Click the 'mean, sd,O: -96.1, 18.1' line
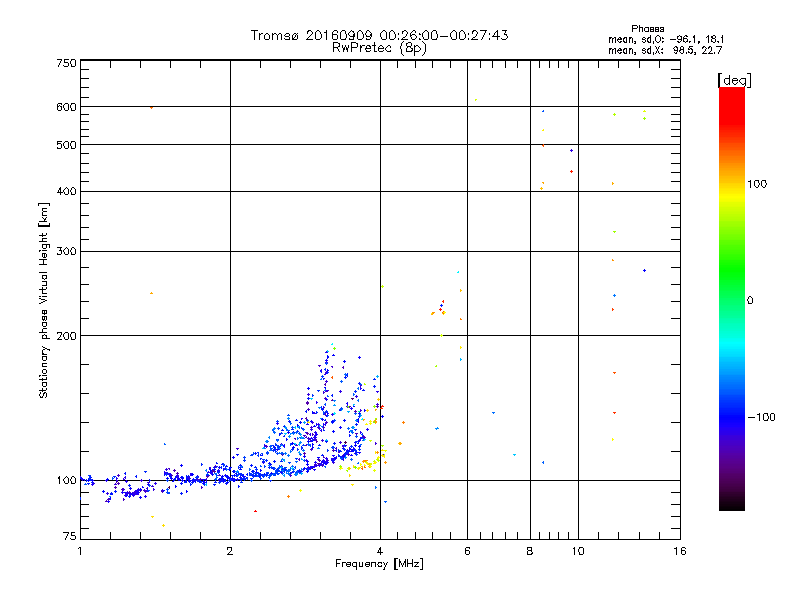Viewport: 800px width, 600px height. point(666,39)
